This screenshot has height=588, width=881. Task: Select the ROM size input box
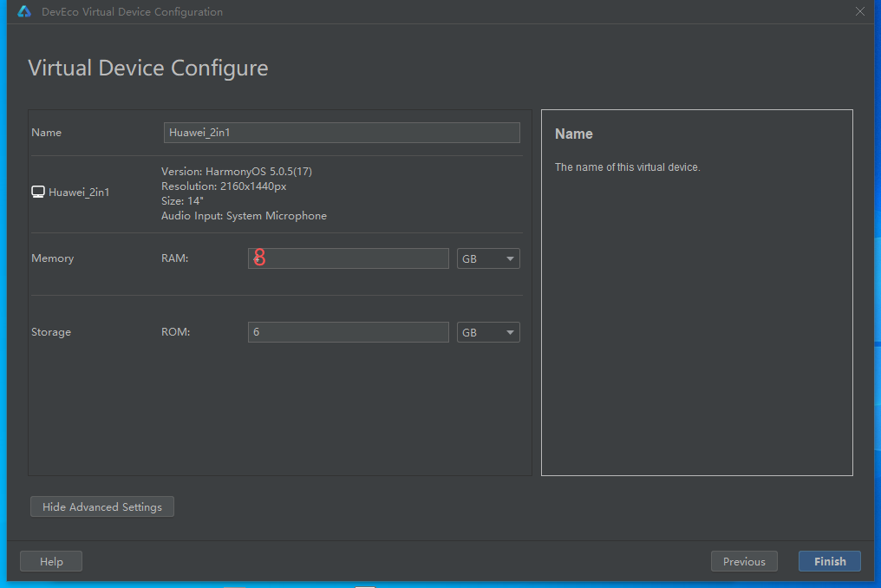coord(349,332)
